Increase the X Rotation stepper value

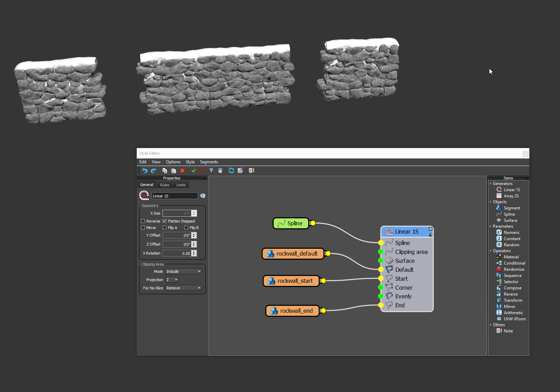tap(194, 252)
